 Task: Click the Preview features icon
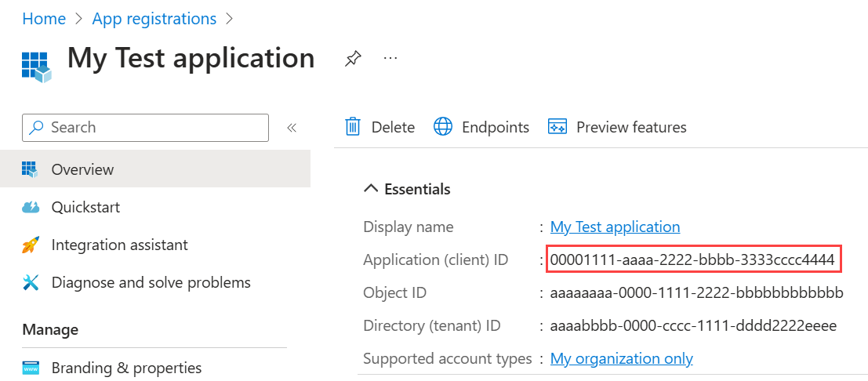pyautogui.click(x=557, y=127)
